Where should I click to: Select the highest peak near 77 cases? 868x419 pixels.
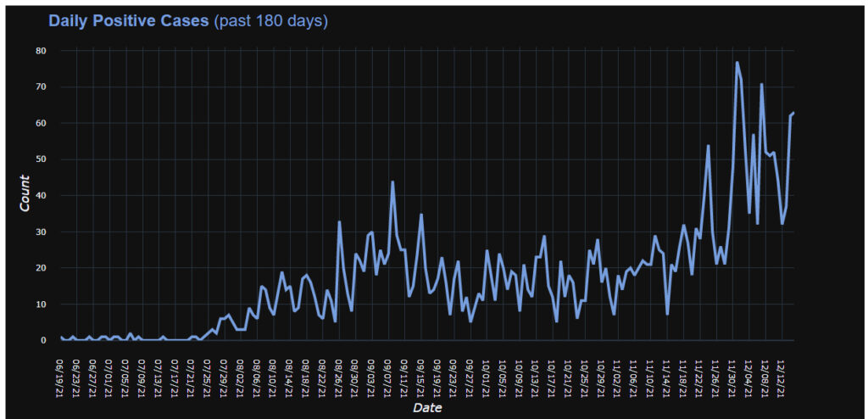point(737,63)
